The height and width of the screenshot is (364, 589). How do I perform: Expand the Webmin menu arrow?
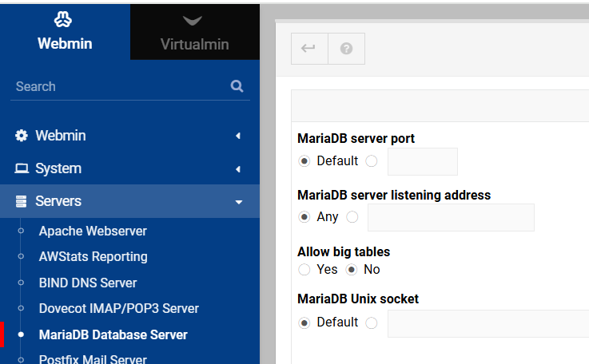tap(237, 136)
